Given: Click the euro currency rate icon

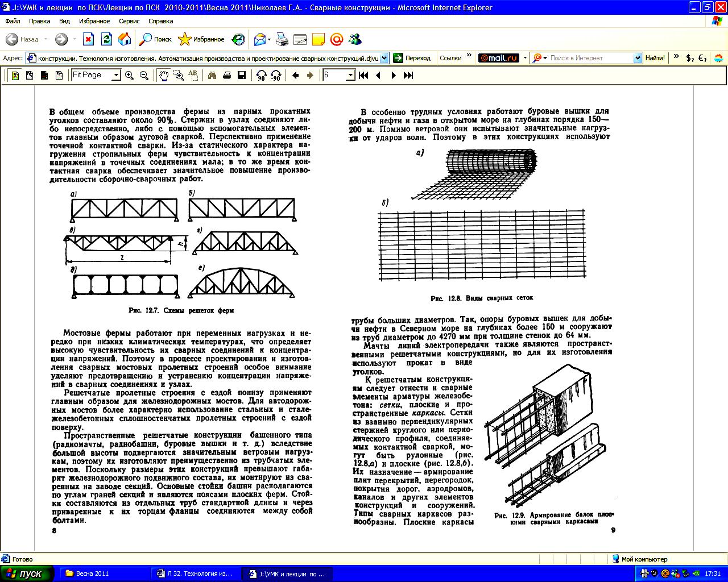Looking at the screenshot, I should (x=702, y=58).
